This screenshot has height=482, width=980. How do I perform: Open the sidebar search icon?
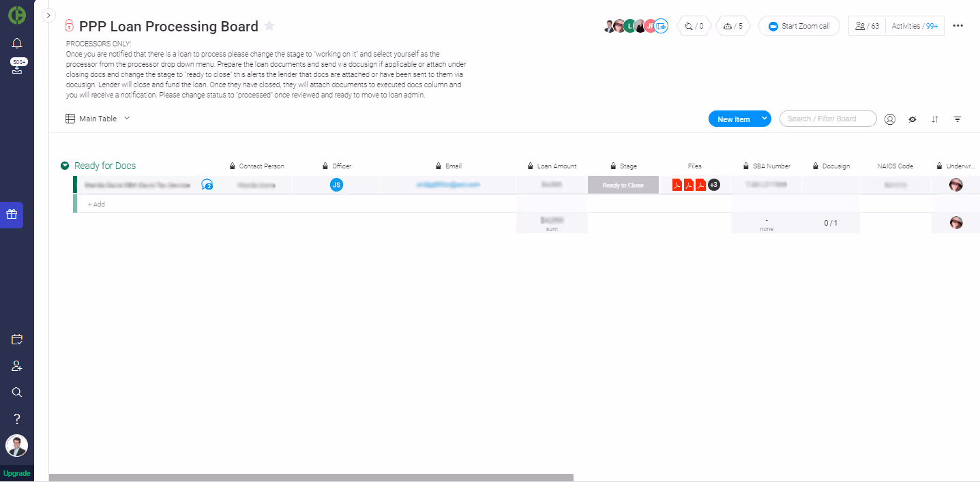(x=17, y=392)
